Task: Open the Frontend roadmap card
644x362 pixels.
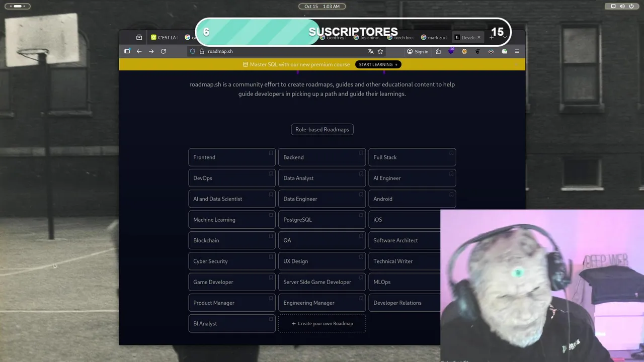Action: [232, 157]
